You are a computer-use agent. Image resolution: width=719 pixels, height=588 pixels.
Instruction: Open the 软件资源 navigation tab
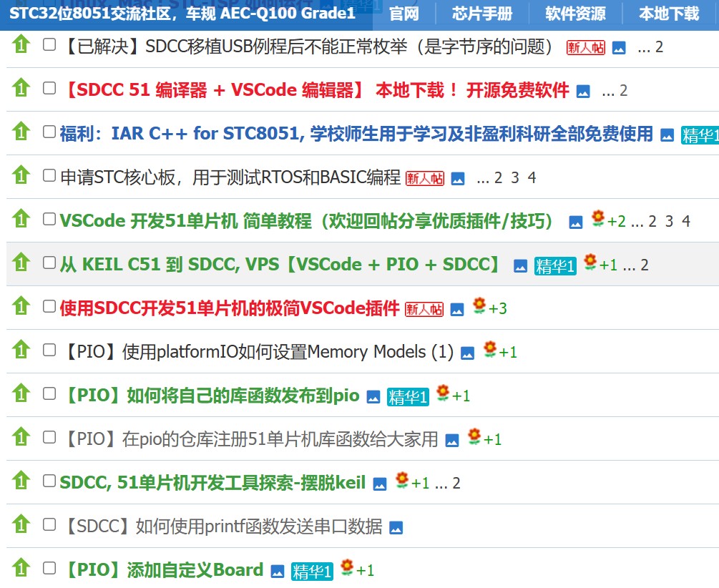pos(575,14)
